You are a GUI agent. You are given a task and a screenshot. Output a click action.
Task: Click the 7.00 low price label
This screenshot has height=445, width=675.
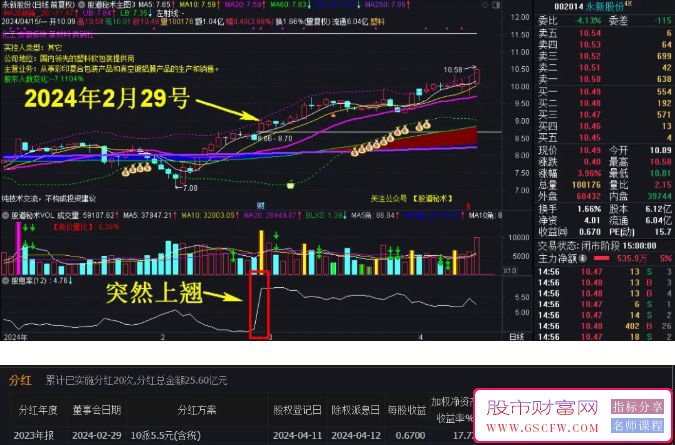pos(190,188)
